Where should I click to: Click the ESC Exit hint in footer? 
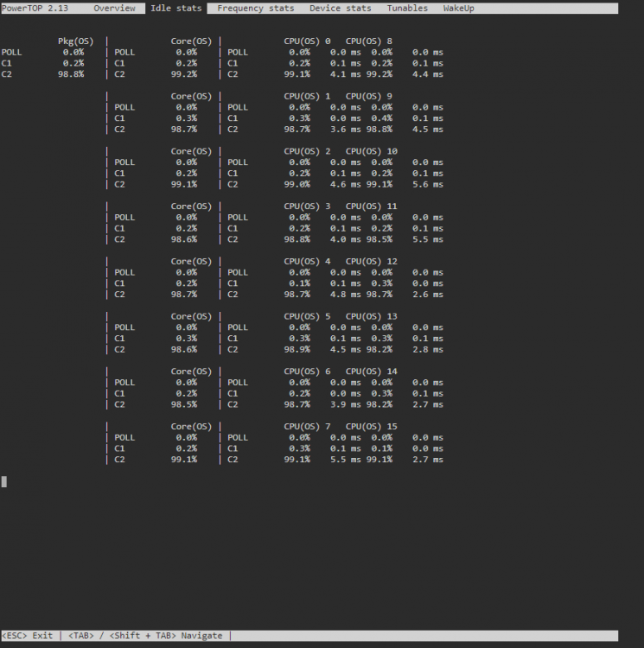[27, 636]
